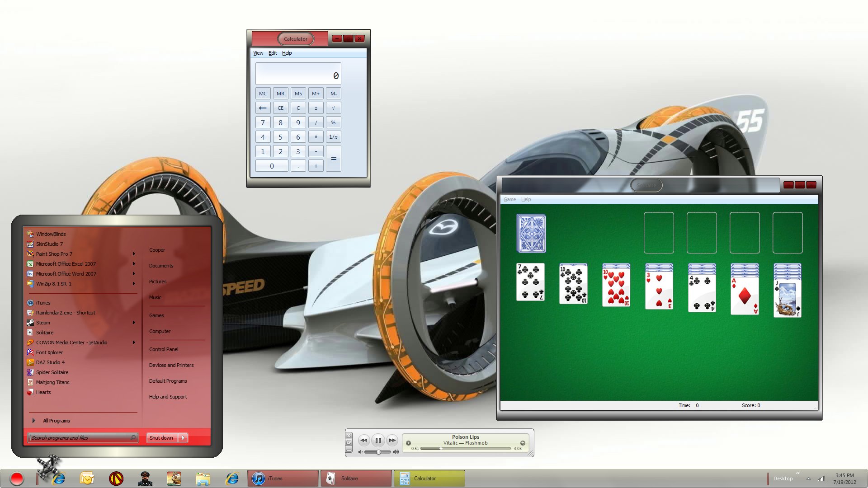Pause the iTunes track
Viewport: 868px width, 488px height.
point(378,440)
